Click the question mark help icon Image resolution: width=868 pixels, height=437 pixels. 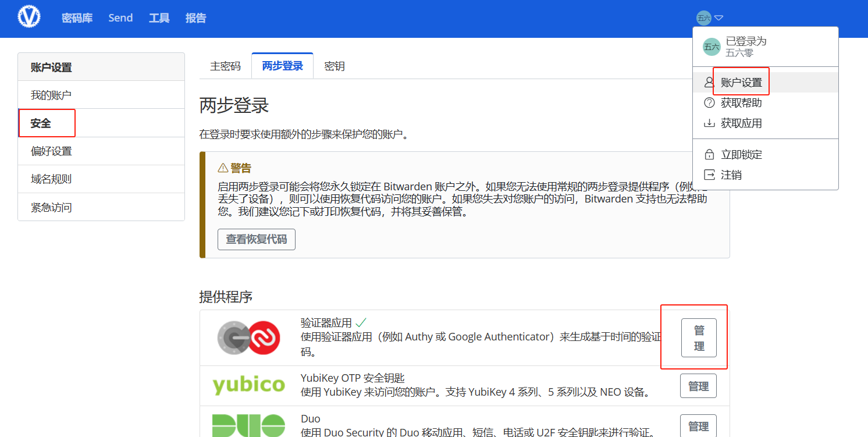pos(709,103)
